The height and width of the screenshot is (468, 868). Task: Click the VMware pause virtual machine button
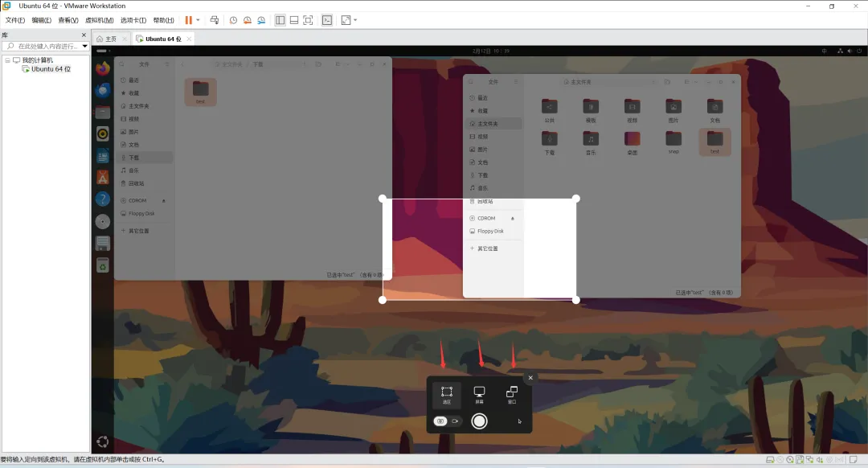pos(188,20)
